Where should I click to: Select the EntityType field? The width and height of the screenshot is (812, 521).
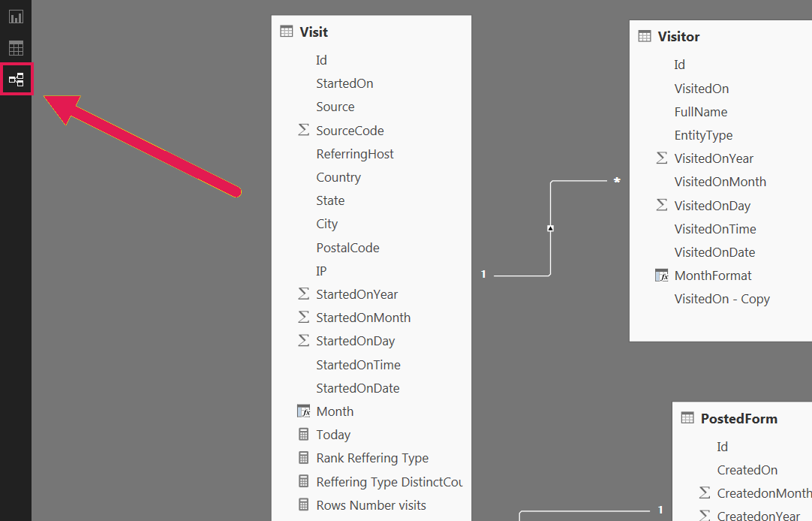703,135
